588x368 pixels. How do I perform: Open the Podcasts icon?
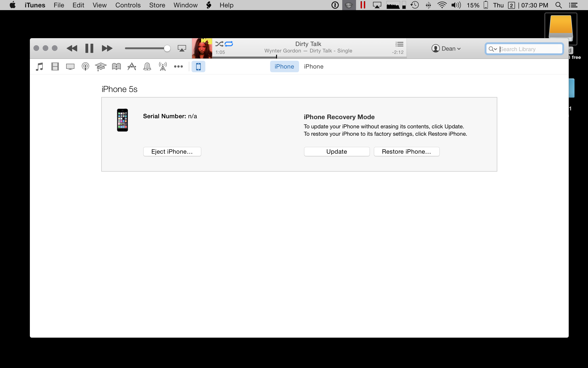(x=85, y=66)
